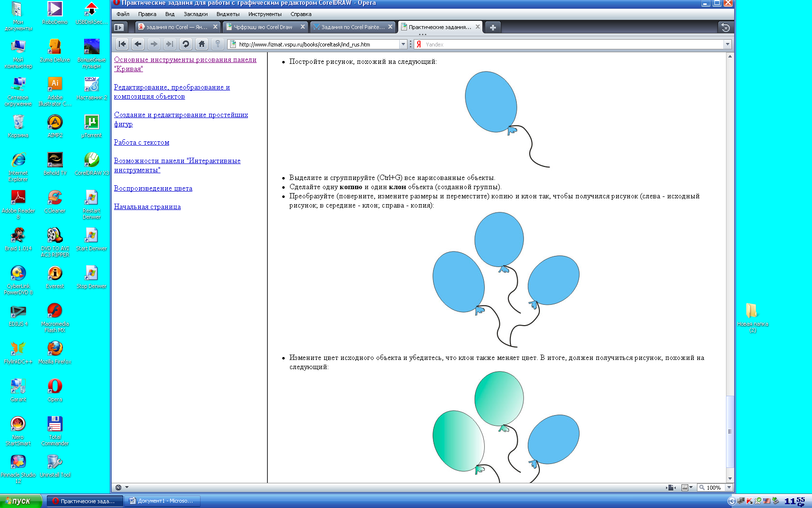Viewport: 812px width, 508px height.
Task: Open the Справка menu
Action: [x=301, y=14]
